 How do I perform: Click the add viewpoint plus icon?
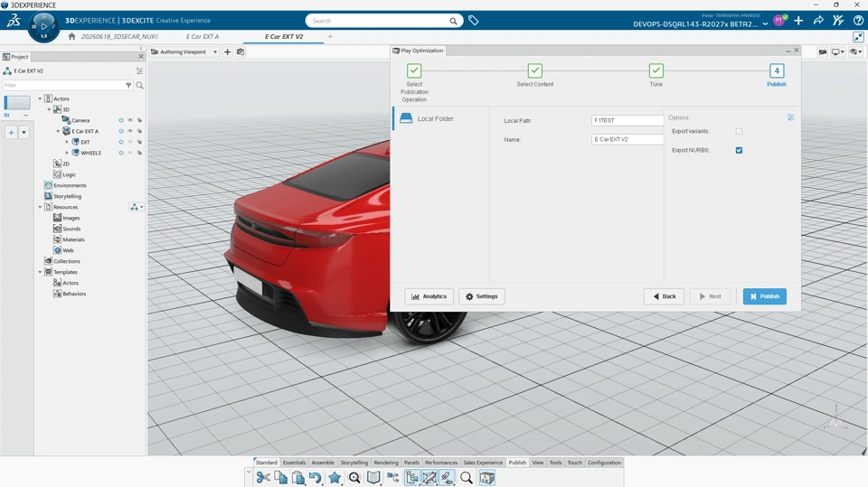(x=228, y=52)
